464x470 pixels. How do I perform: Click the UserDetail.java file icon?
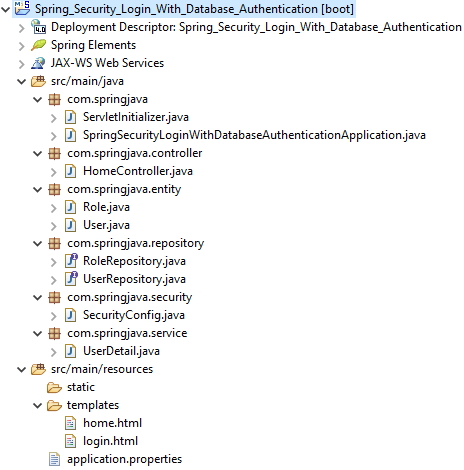point(70,351)
